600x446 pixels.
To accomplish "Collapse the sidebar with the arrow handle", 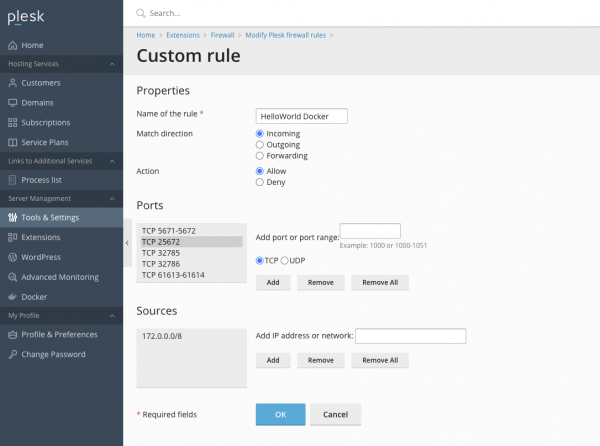I will (x=127, y=243).
